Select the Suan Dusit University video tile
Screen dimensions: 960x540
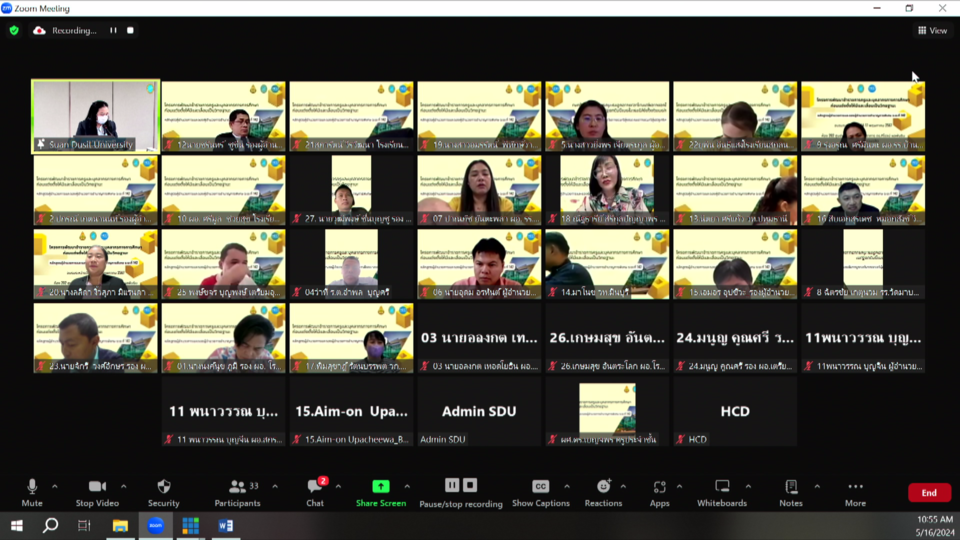[96, 116]
